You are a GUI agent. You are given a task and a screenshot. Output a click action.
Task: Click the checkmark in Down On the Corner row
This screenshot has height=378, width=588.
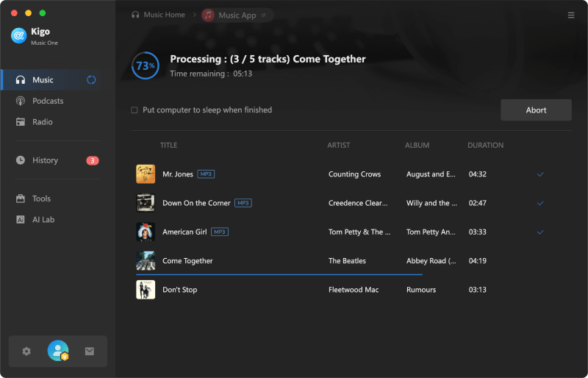coord(540,203)
